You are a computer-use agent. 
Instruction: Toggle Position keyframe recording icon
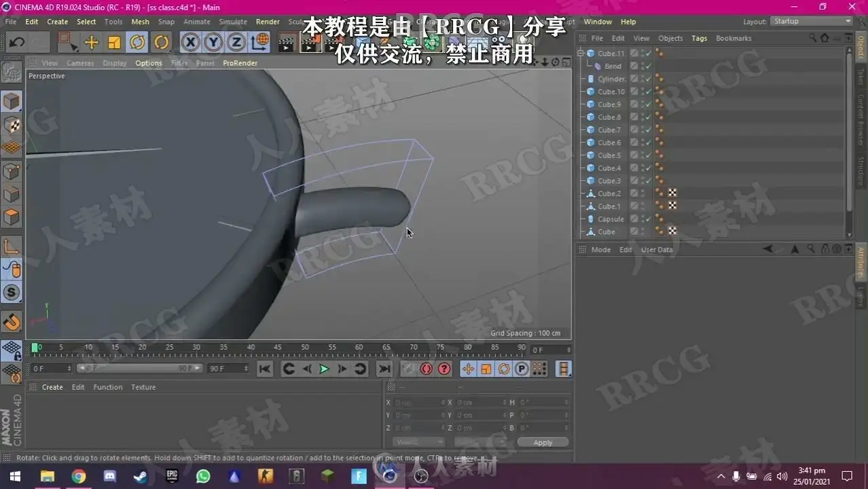(468, 369)
